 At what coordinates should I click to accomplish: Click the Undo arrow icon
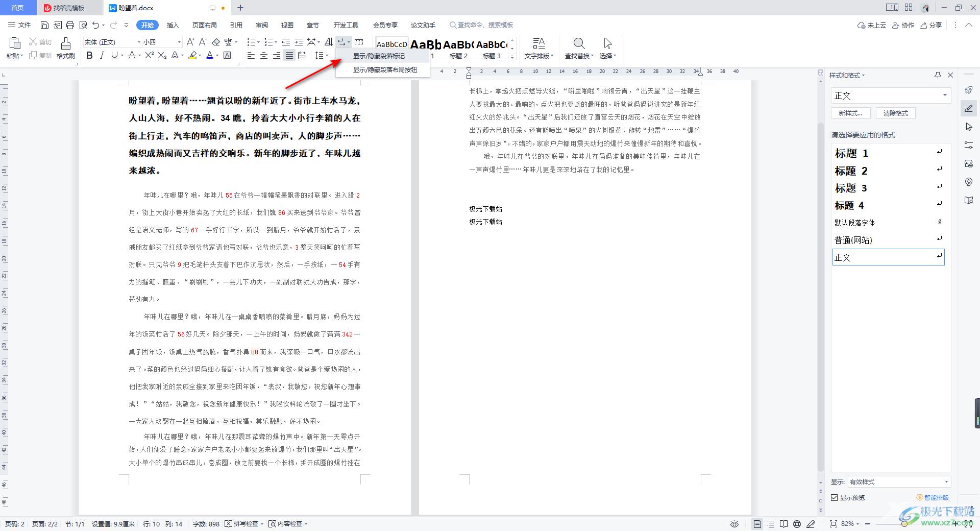95,25
